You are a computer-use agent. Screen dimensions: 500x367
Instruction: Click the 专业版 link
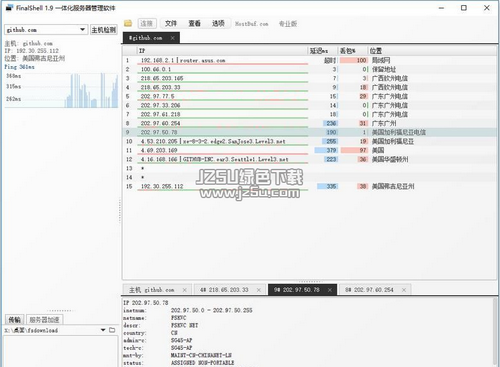point(288,24)
